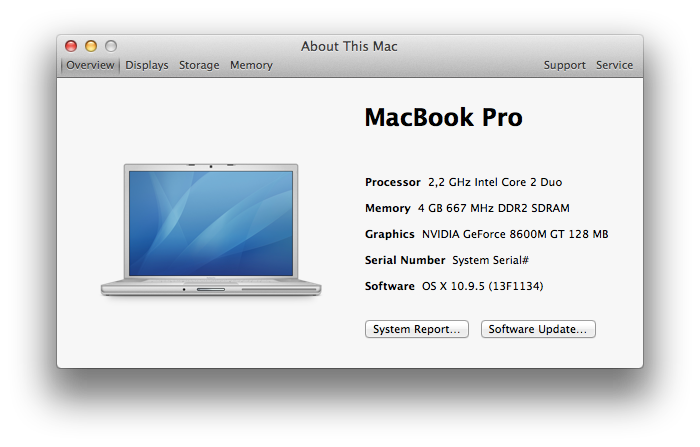The width and height of the screenshot is (700, 447).
Task: Click the System Serial# value
Action: click(491, 260)
